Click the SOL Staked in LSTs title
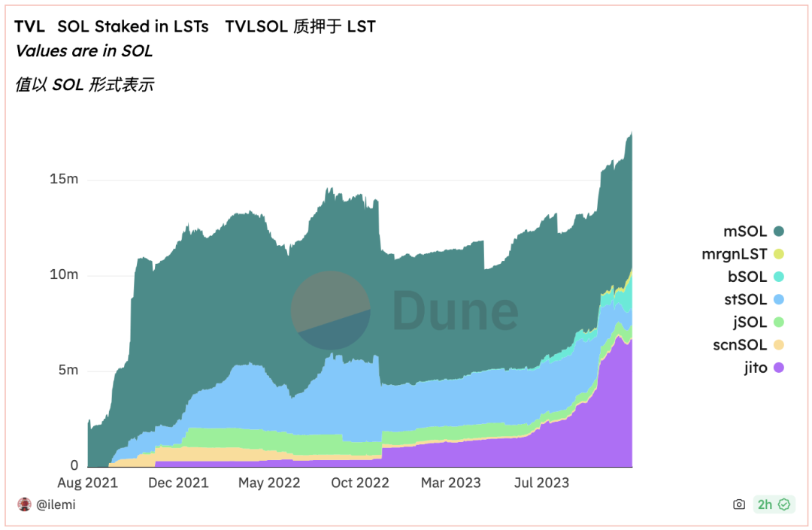Viewport: 812px width, 530px height. coord(133,26)
